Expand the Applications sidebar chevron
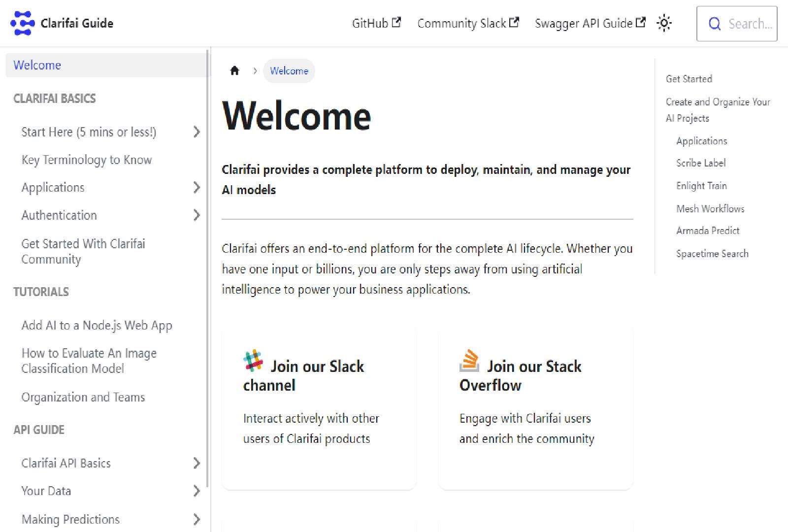The height and width of the screenshot is (532, 788). (197, 187)
